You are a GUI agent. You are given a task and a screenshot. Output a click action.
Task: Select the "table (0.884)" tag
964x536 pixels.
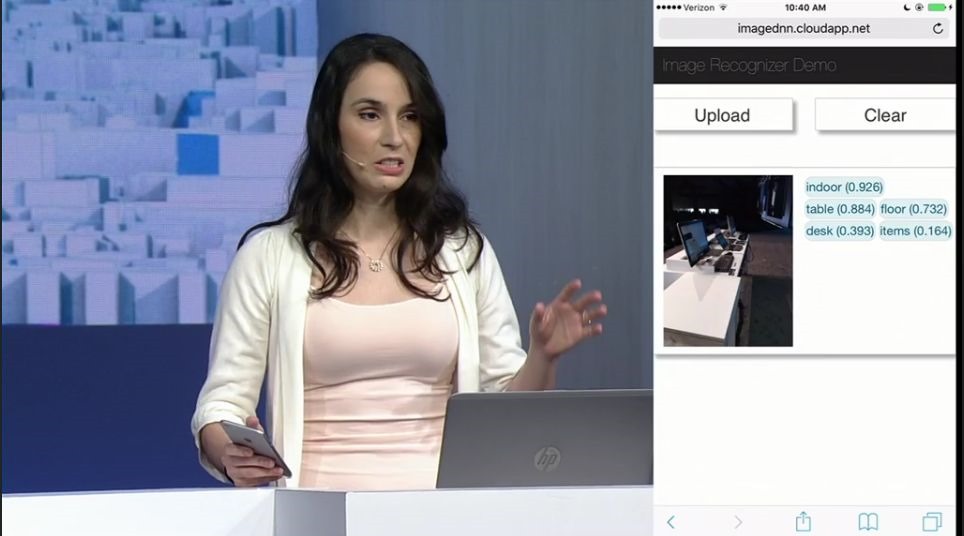click(840, 209)
